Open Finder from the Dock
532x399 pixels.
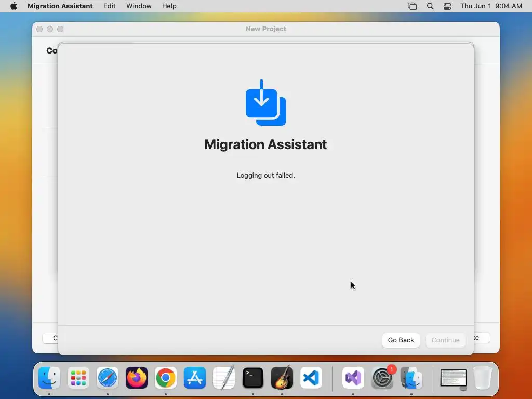tap(49, 378)
